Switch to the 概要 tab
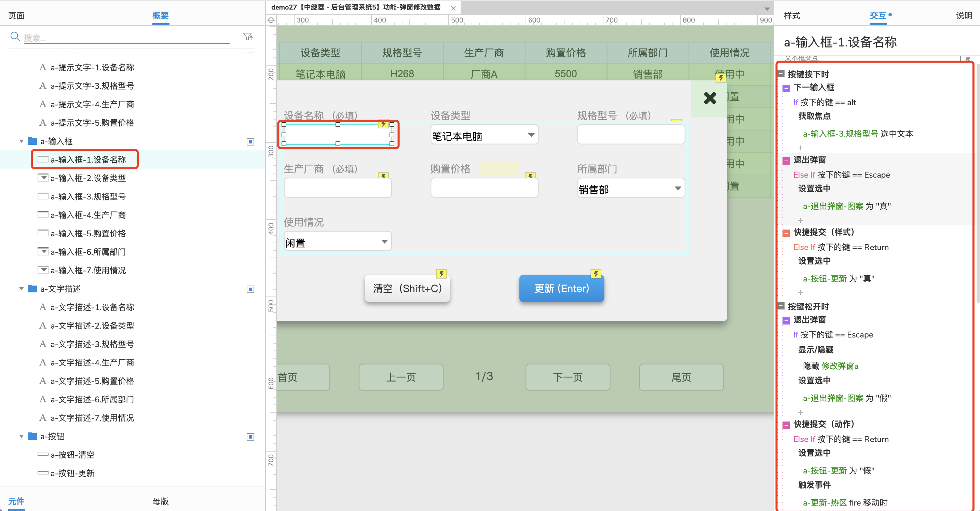This screenshot has width=980, height=511. [x=160, y=15]
